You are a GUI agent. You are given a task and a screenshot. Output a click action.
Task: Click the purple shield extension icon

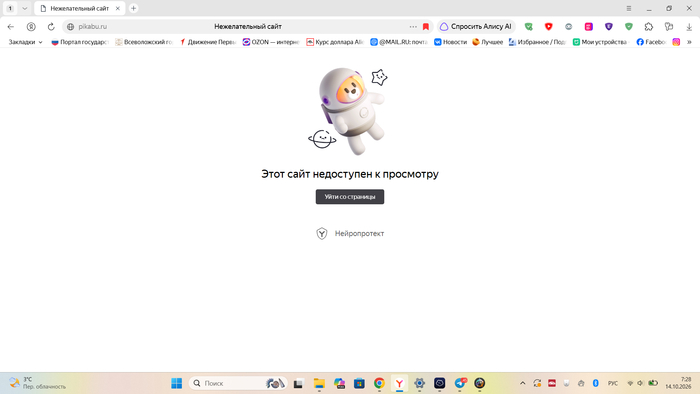(x=608, y=27)
